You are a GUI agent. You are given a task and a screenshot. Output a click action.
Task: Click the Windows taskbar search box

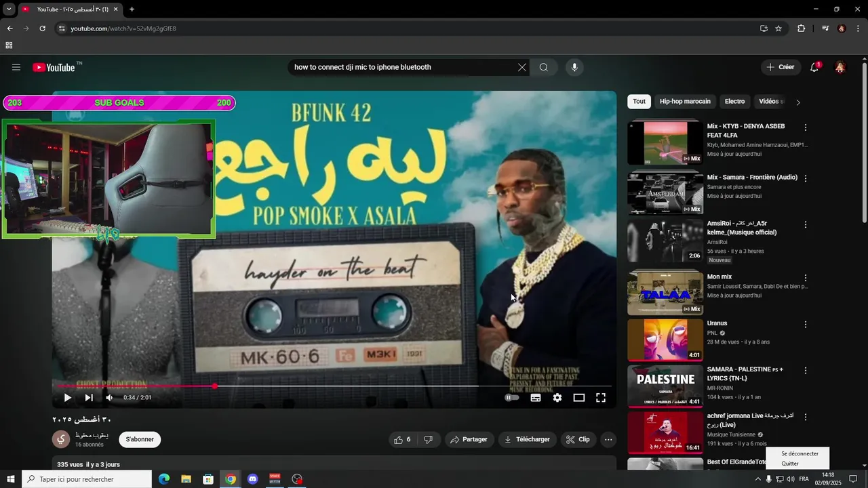coord(87,479)
